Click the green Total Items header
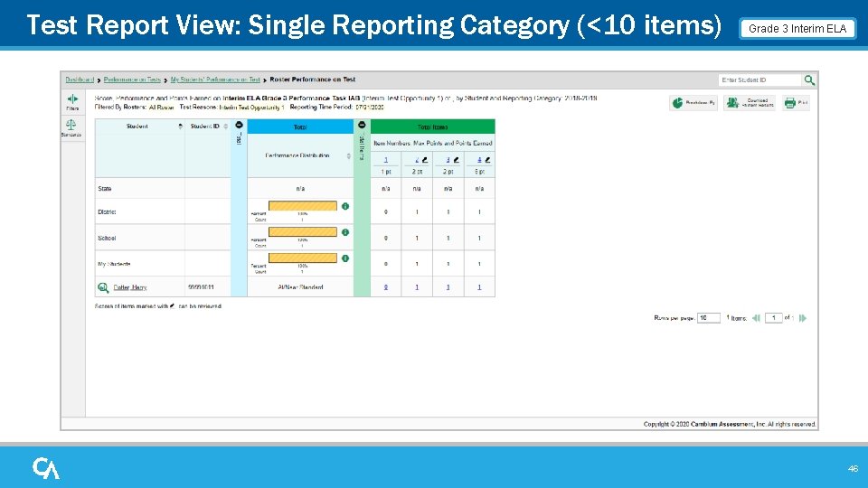 (x=433, y=127)
